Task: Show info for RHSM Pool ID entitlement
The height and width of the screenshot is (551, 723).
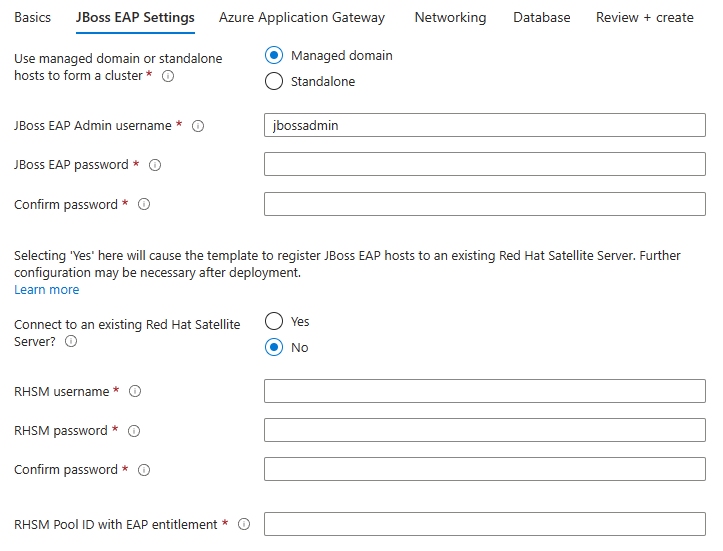Action: [244, 524]
